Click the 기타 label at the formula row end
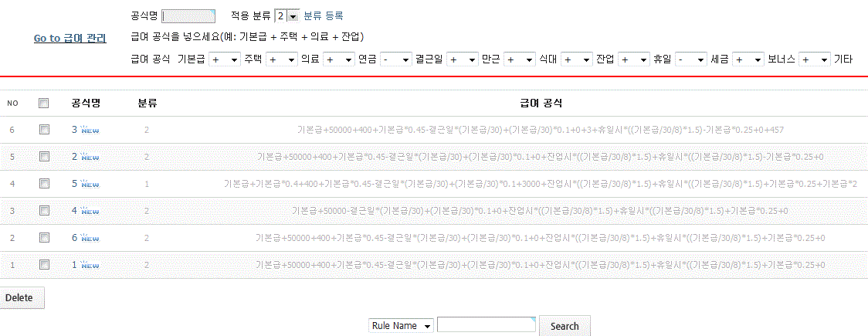The height and width of the screenshot is (336, 868). 843,59
